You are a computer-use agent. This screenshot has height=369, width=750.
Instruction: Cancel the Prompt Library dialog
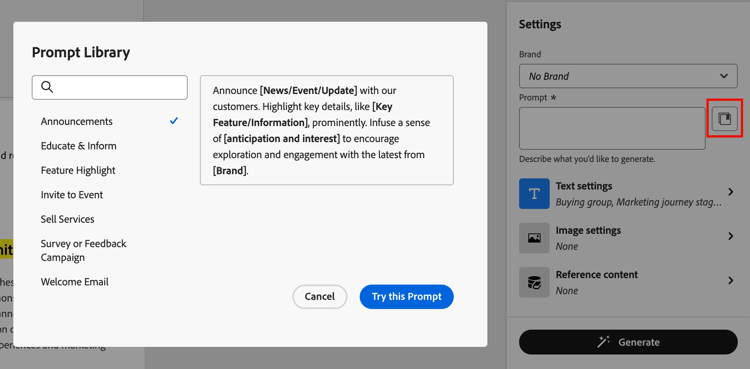(320, 297)
